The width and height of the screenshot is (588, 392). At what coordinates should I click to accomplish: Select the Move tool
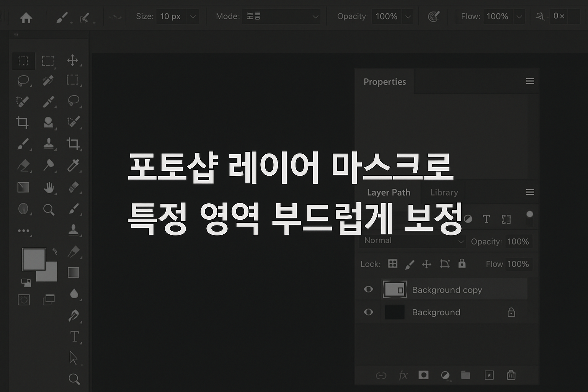point(73,60)
